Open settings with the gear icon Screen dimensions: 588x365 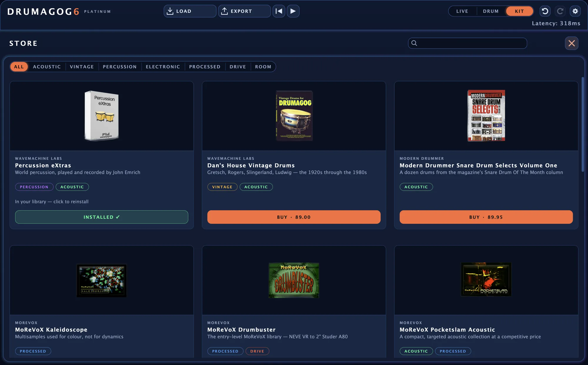pyautogui.click(x=575, y=11)
